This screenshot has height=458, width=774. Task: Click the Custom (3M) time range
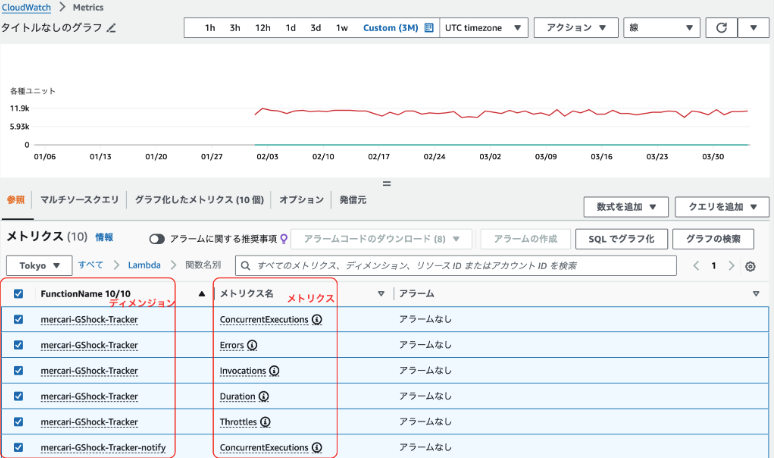coord(390,28)
